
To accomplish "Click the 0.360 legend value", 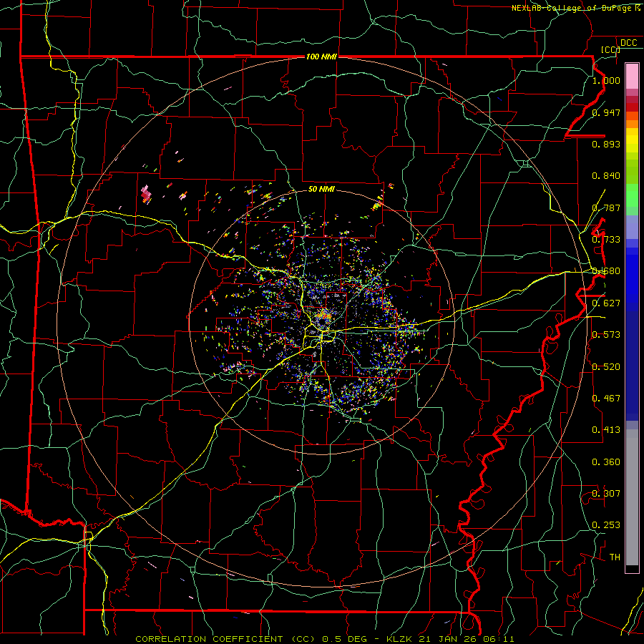I will point(606,462).
